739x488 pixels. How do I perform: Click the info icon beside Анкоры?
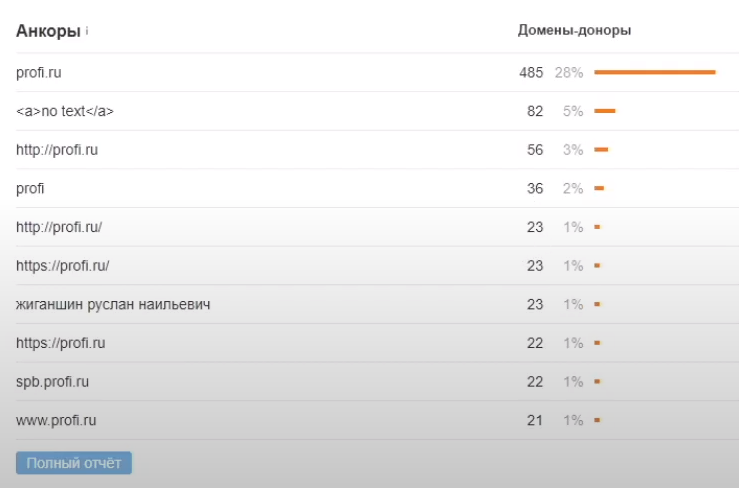[87, 31]
